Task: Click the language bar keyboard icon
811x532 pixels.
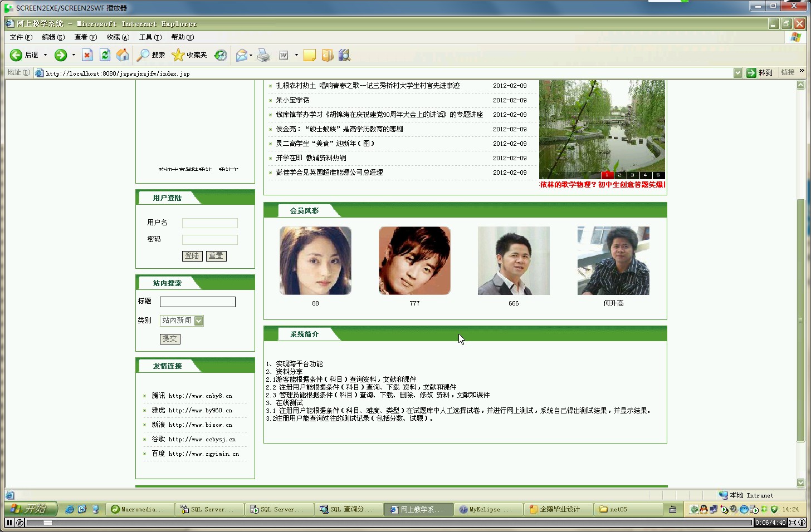Action: pyautogui.click(x=673, y=509)
